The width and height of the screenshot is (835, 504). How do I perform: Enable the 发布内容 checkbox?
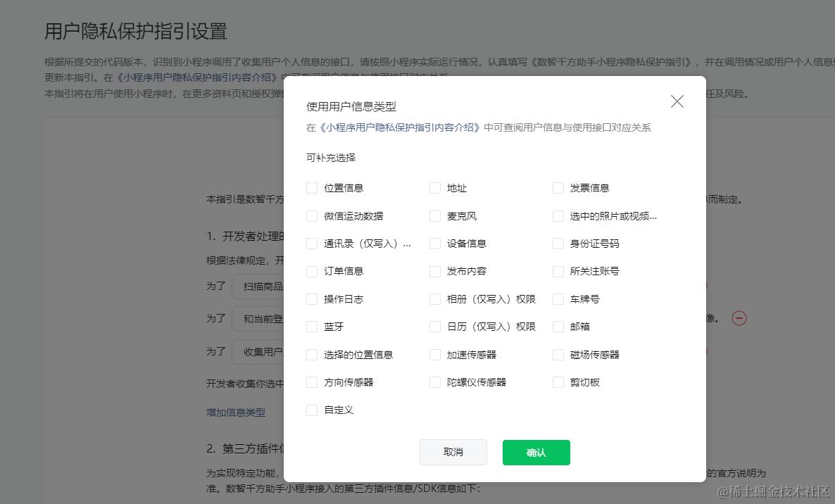pyautogui.click(x=435, y=272)
